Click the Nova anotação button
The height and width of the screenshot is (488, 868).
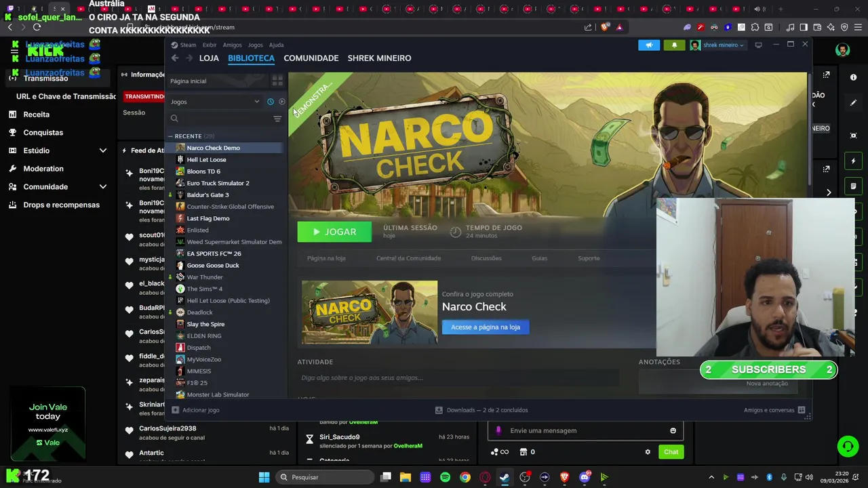click(x=767, y=384)
